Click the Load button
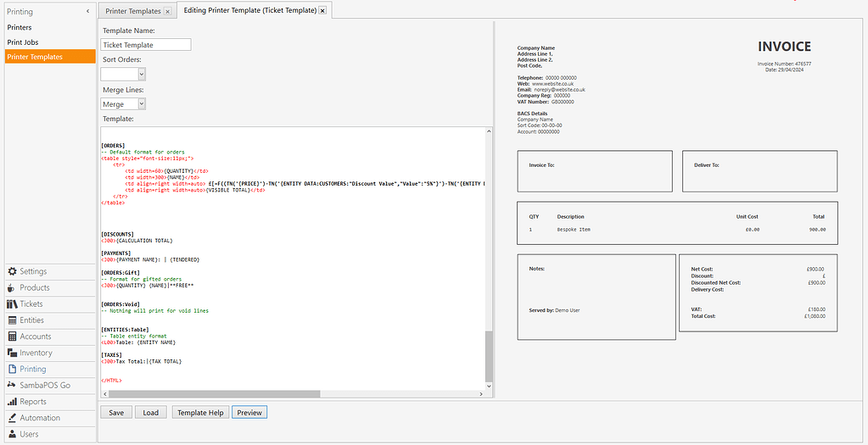Image resolution: width=868 pixels, height=445 pixels. tap(150, 413)
